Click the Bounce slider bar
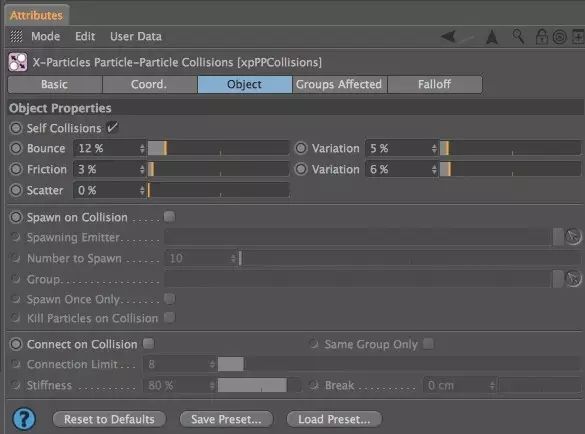This screenshot has height=434, width=585. tap(218, 148)
